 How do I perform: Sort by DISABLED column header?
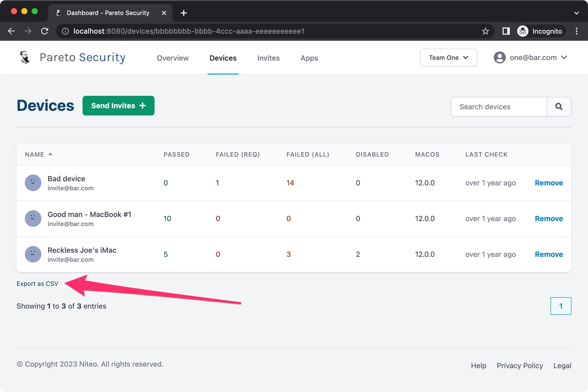(x=372, y=154)
